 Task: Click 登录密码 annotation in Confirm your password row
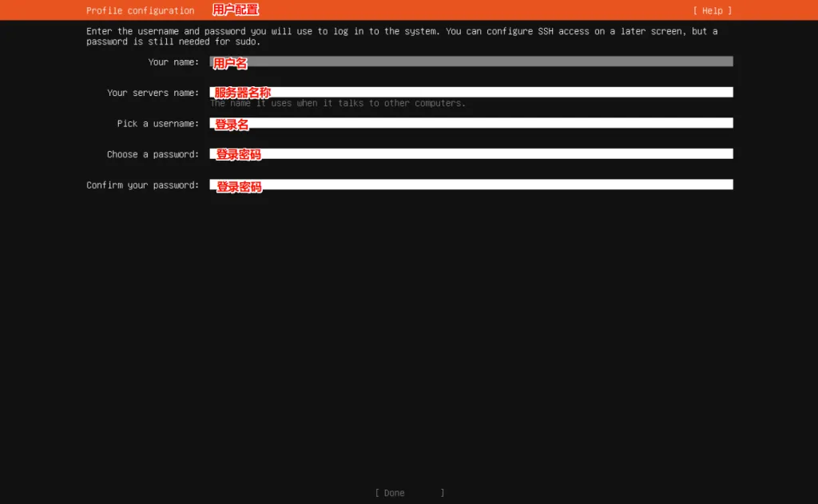click(x=238, y=186)
